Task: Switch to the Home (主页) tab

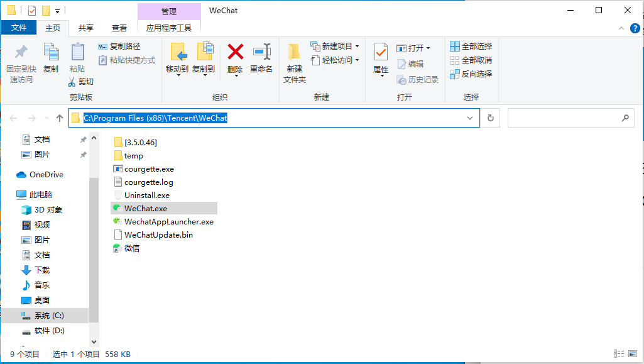Action: (x=53, y=28)
